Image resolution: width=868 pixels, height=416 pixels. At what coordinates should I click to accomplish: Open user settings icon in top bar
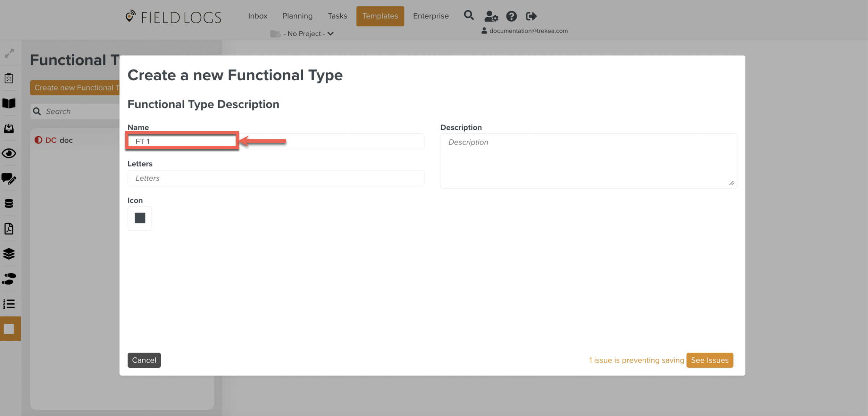[491, 16]
